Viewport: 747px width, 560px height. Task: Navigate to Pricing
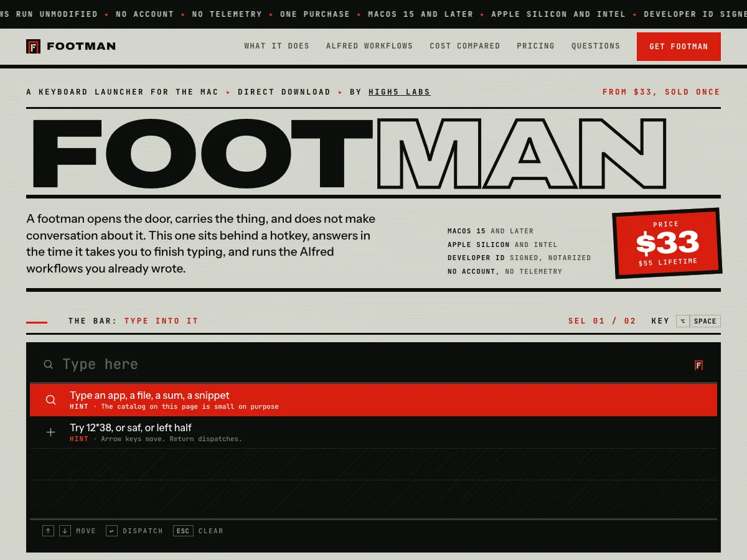[x=535, y=46]
